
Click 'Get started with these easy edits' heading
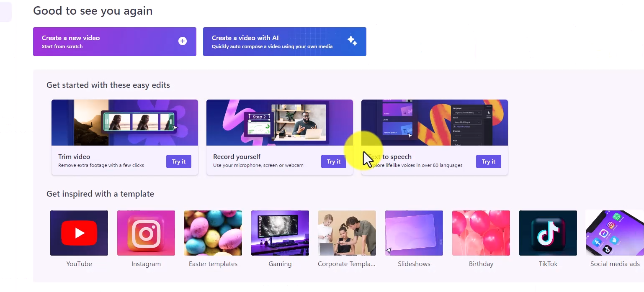click(108, 85)
